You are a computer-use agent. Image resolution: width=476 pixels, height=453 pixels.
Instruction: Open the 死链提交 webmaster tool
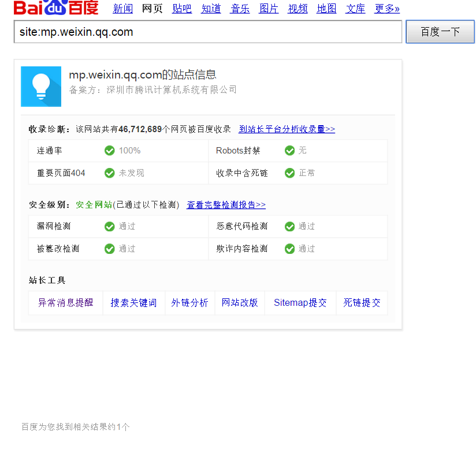[362, 303]
